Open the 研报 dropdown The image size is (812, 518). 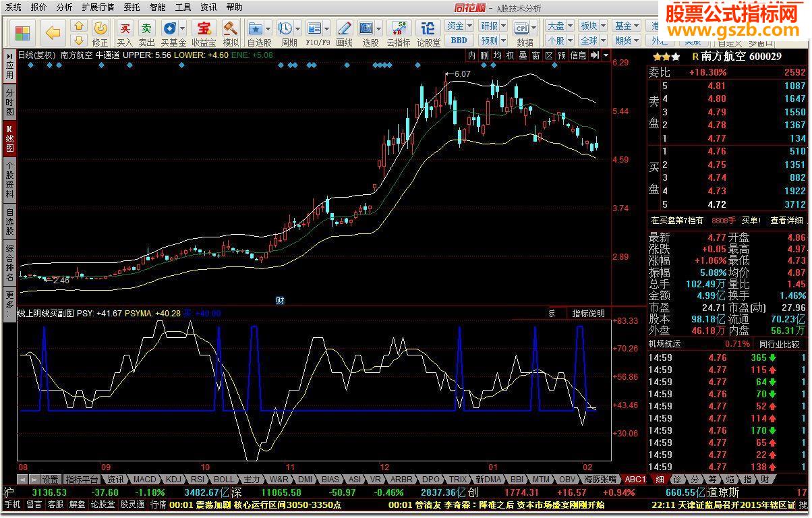[x=493, y=26]
